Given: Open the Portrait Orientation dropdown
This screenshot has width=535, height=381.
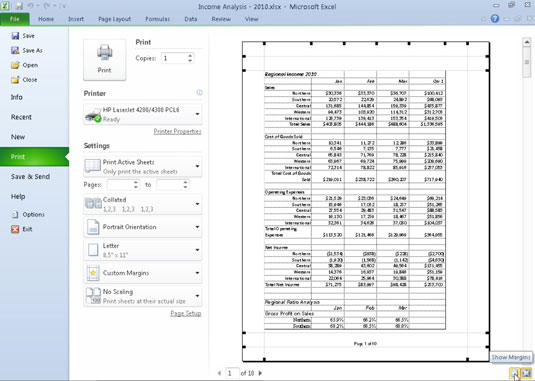Looking at the screenshot, I should [x=143, y=227].
